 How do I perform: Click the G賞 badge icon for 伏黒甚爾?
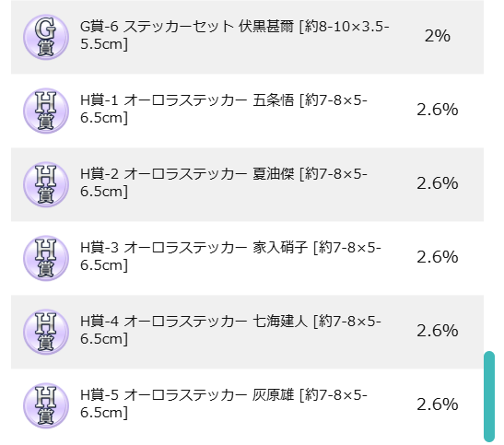(46, 37)
